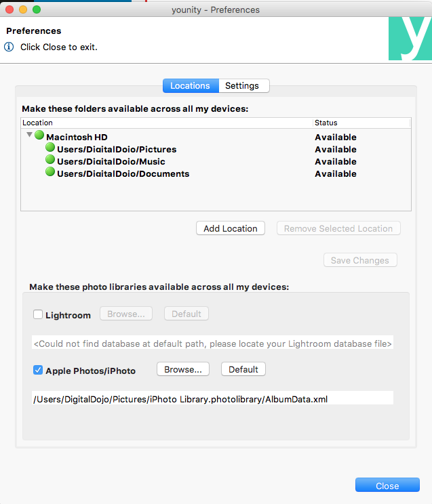Screen dimensions: 432x504
Task: Select the Users/DigitalDojo/Documents row
Action: [216, 173]
